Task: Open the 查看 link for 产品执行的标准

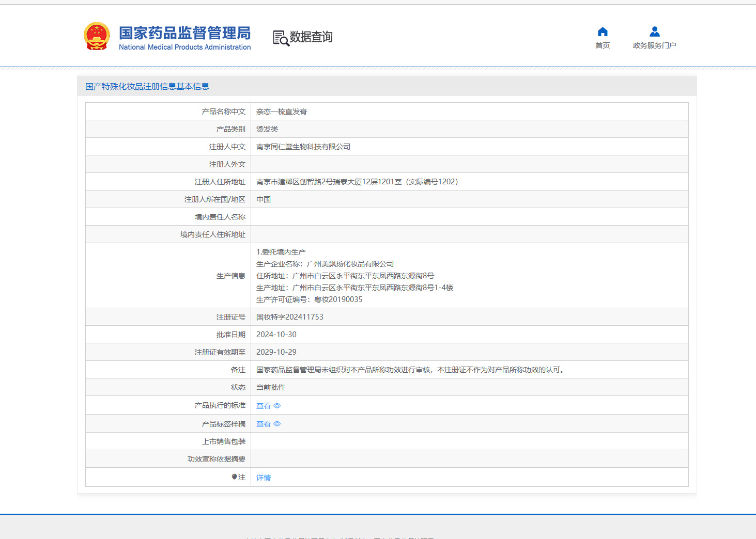Action: point(264,406)
